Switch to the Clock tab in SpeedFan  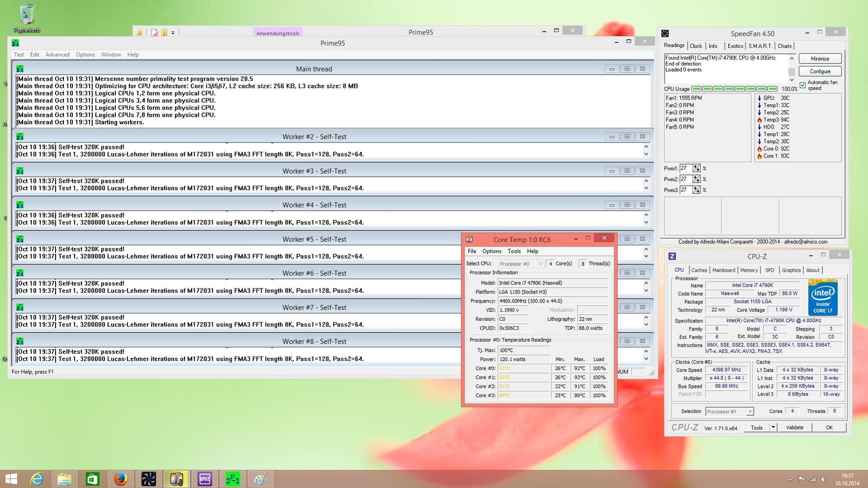coord(696,46)
